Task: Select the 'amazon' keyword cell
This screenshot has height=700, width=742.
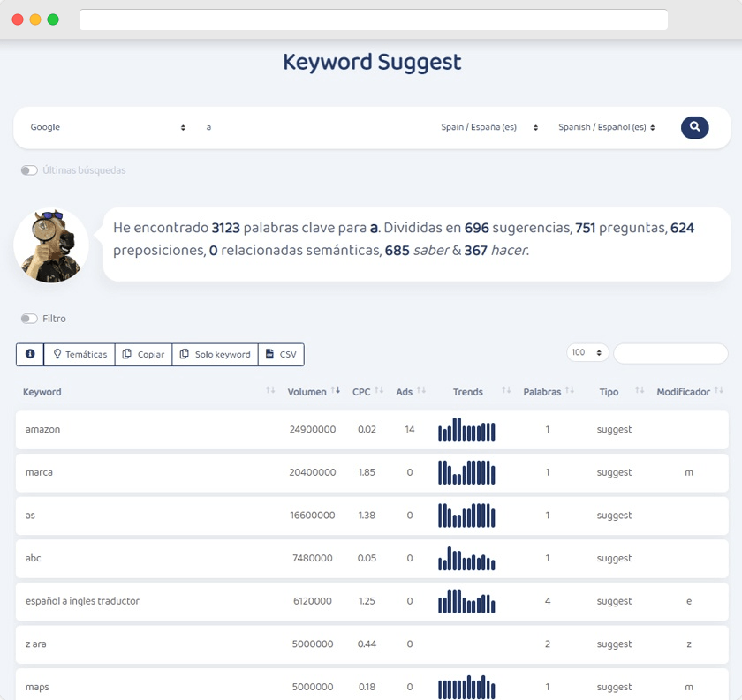Action: (x=43, y=430)
